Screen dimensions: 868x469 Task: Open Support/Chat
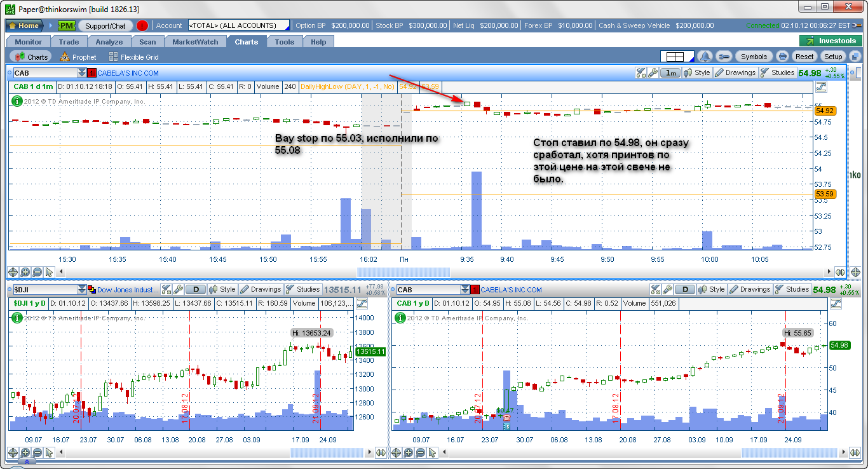pos(105,26)
